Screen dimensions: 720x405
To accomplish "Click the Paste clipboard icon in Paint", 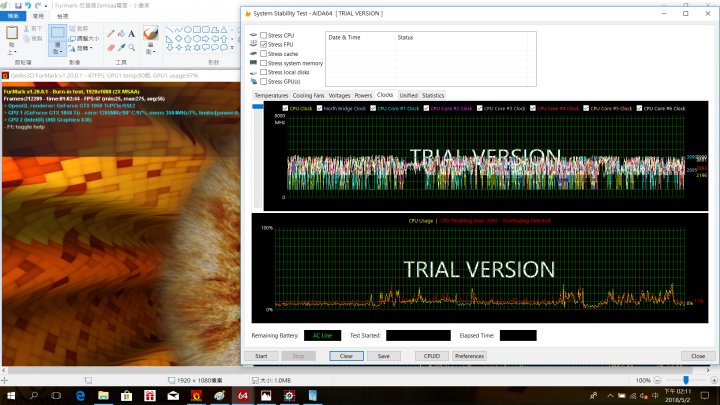I will point(12,33).
